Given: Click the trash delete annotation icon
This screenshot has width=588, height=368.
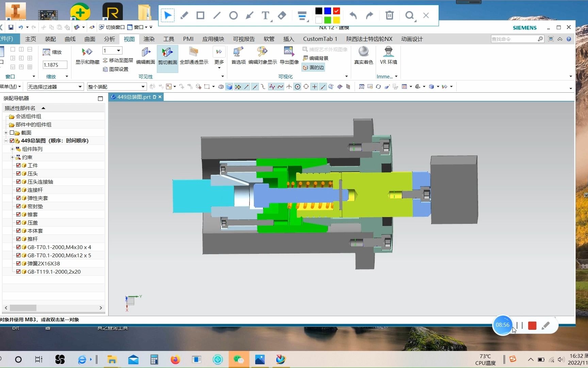Looking at the screenshot, I should pyautogui.click(x=389, y=15).
